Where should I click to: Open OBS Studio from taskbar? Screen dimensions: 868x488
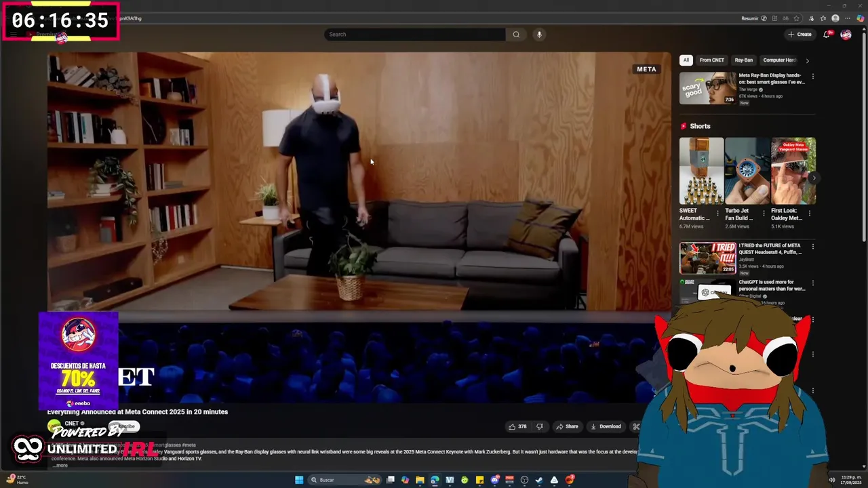[524, 480]
